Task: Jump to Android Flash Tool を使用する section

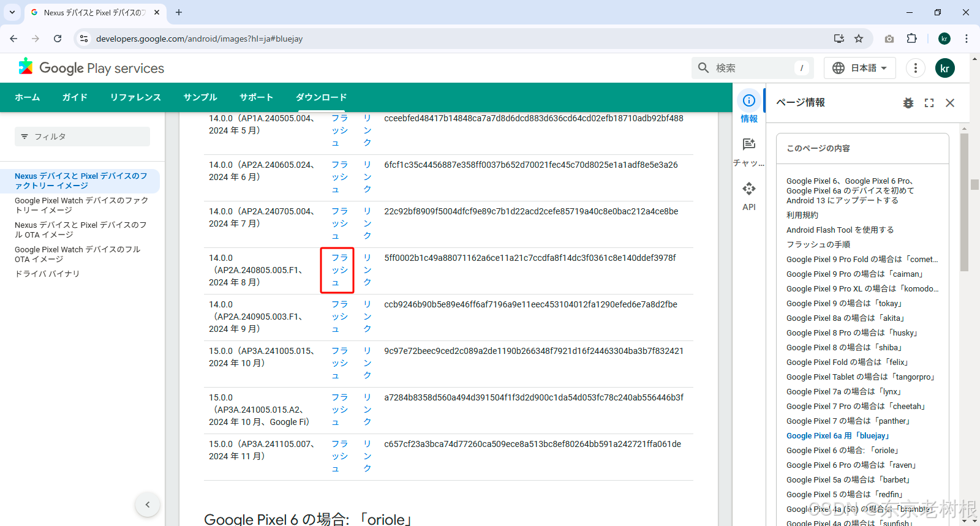Action: tap(840, 230)
